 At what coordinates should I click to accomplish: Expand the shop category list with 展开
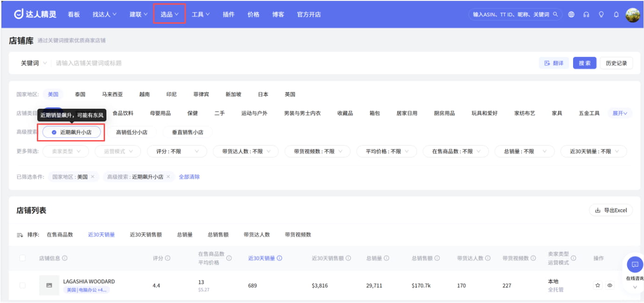(x=620, y=113)
